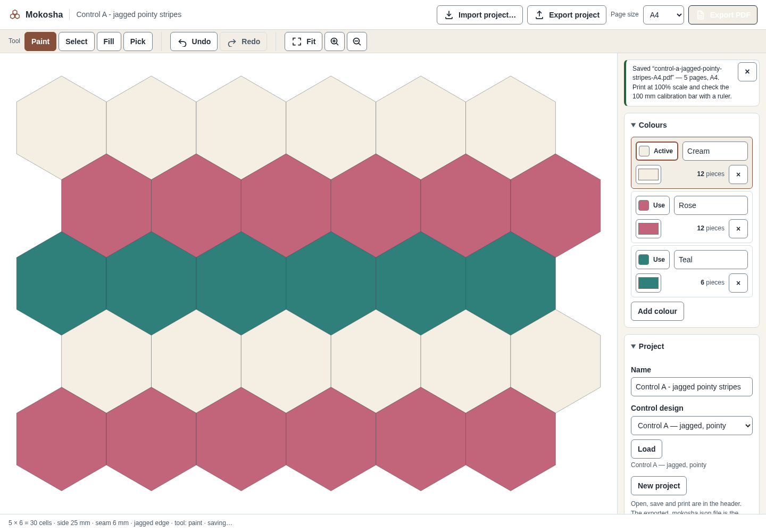Click the status bar cell count text
The image size is (766, 532).
point(30,523)
